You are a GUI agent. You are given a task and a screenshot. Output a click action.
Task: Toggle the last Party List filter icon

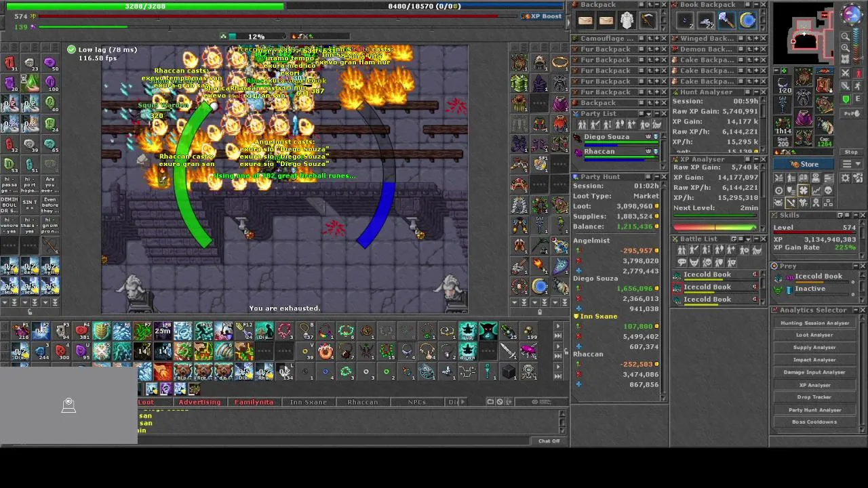pyautogui.click(x=657, y=125)
